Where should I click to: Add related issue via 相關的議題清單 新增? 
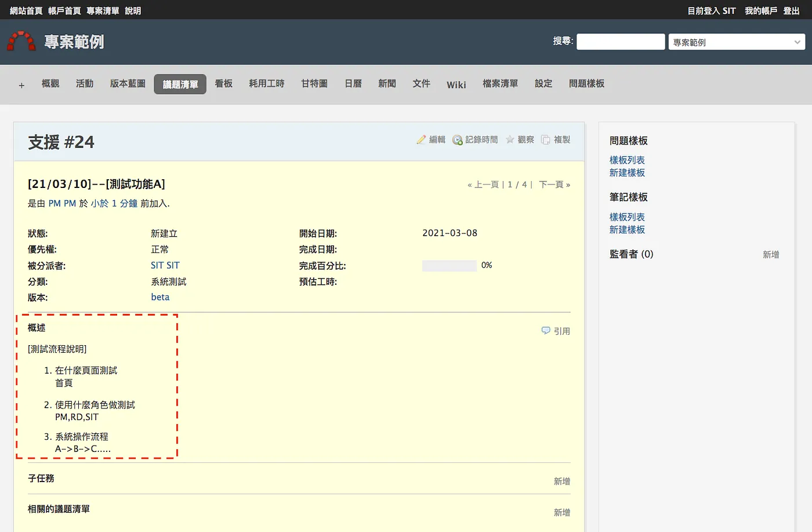tap(562, 513)
